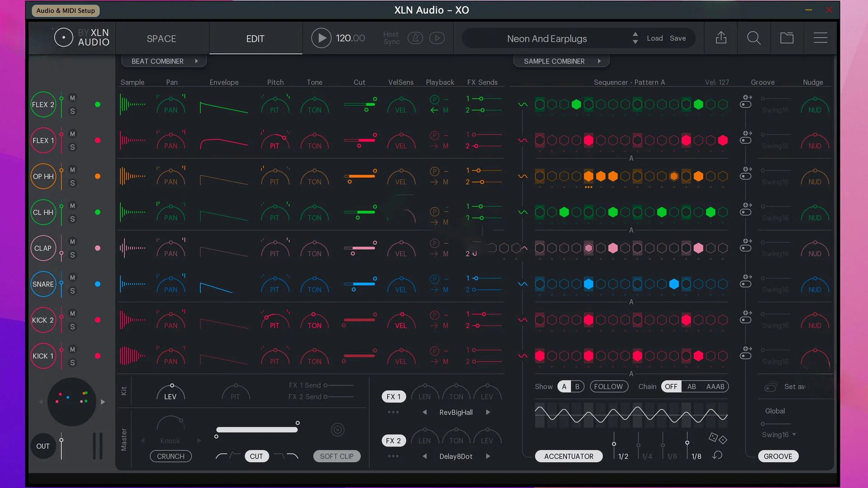868x488 pixels.
Task: Click the SNARE envelope shape
Action: pos(217,287)
